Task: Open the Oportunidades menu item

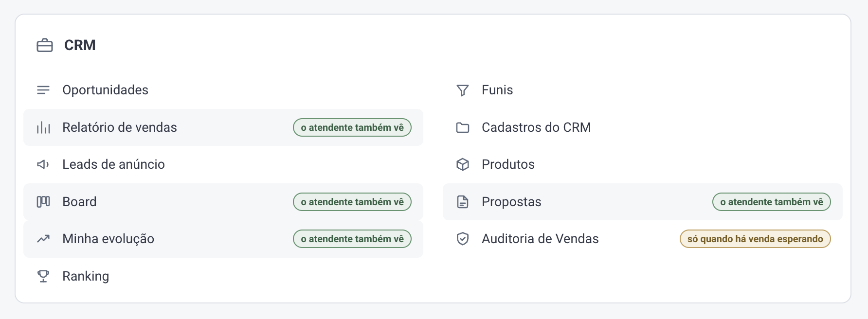Action: coord(223,90)
